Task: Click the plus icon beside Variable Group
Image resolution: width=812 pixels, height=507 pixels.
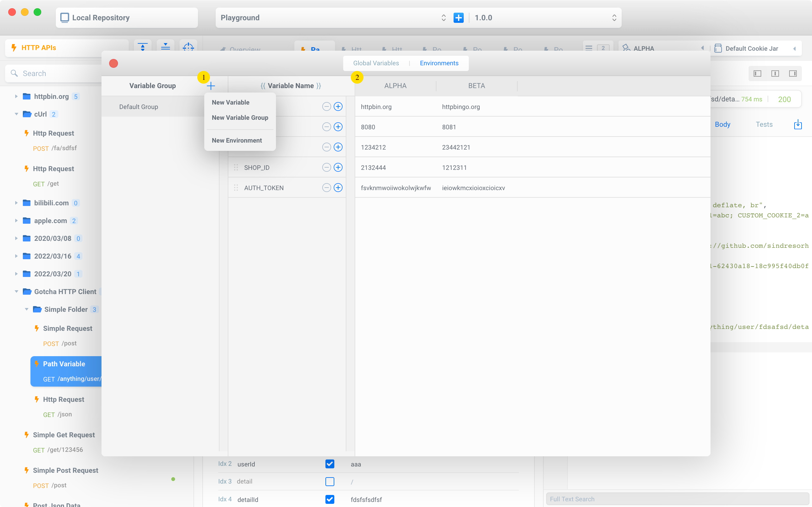Action: click(x=211, y=86)
